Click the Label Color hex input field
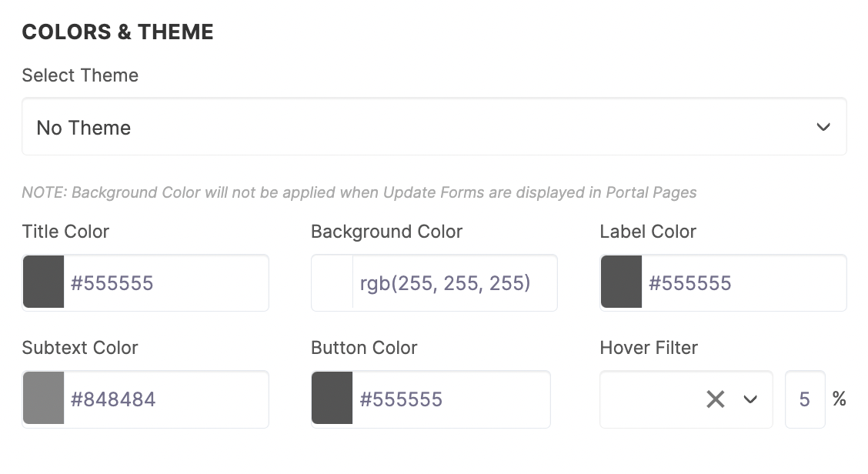The image size is (868, 474). coord(743,283)
